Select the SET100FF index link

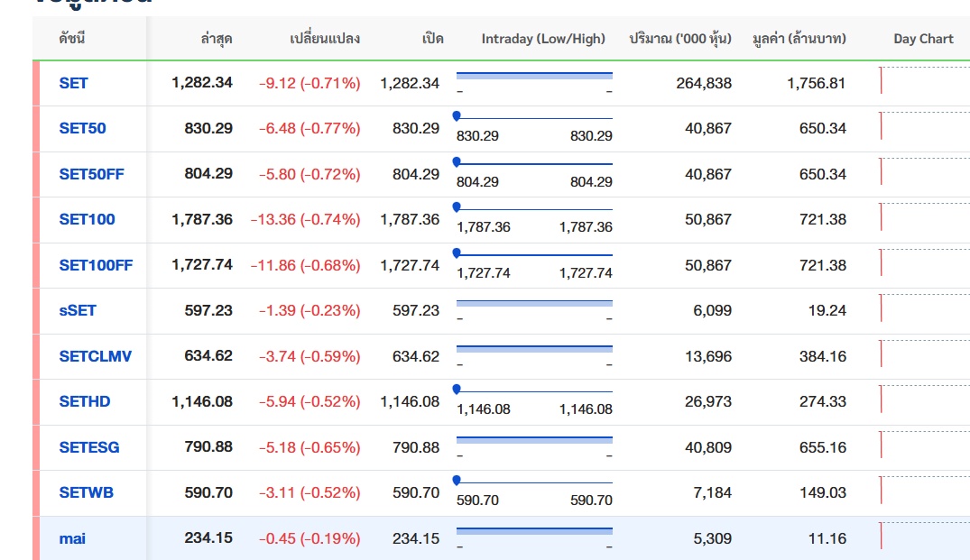(x=96, y=265)
